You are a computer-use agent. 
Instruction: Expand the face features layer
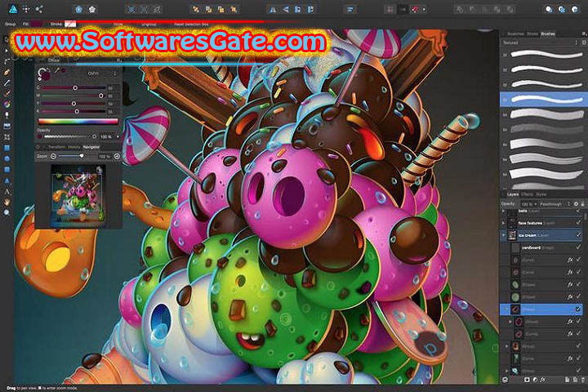click(504, 223)
